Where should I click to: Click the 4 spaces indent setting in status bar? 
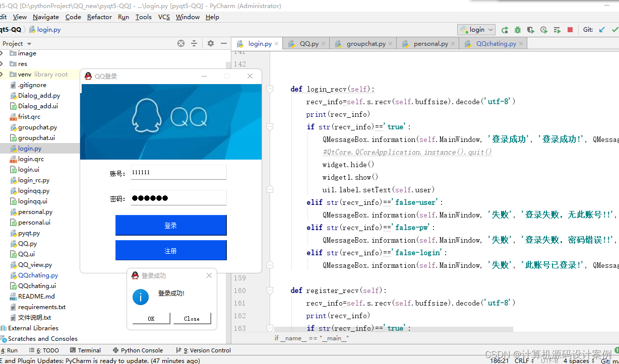tap(579, 360)
